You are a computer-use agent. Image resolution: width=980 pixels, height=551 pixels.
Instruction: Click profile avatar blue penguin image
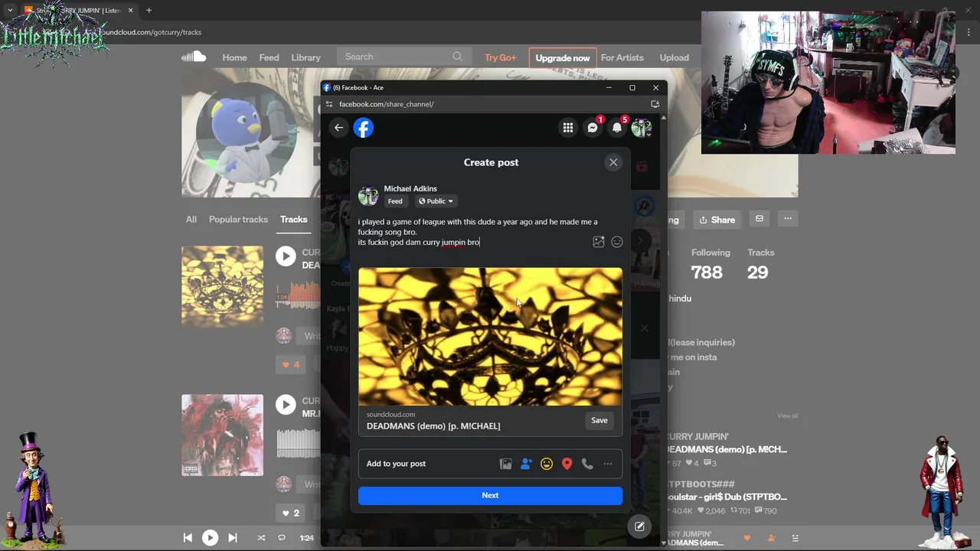pyautogui.click(x=247, y=132)
